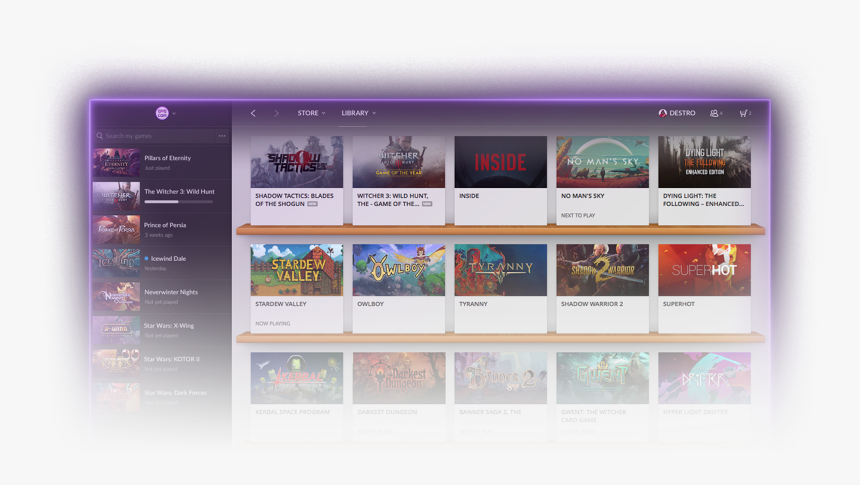This screenshot has height=485, width=860.
Task: Open Dying Light: The Following cover
Action: coord(704,162)
